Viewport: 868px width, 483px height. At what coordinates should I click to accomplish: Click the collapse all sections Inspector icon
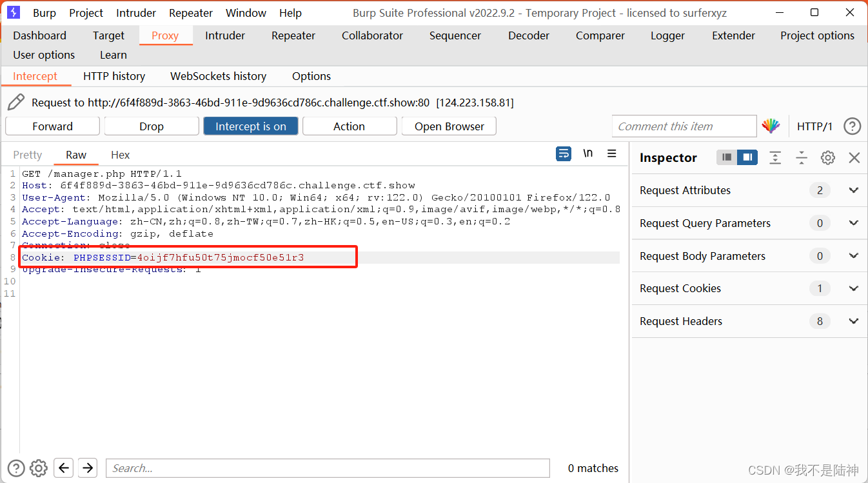coord(802,157)
